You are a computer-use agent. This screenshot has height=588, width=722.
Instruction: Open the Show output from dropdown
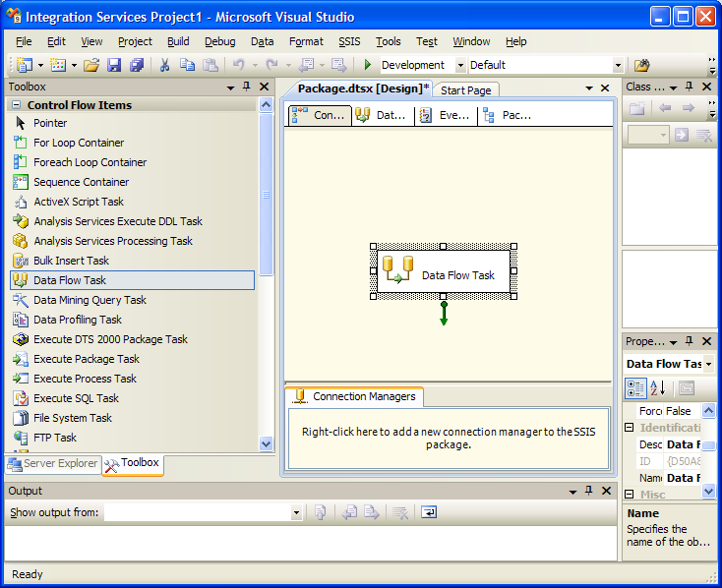coord(296,512)
